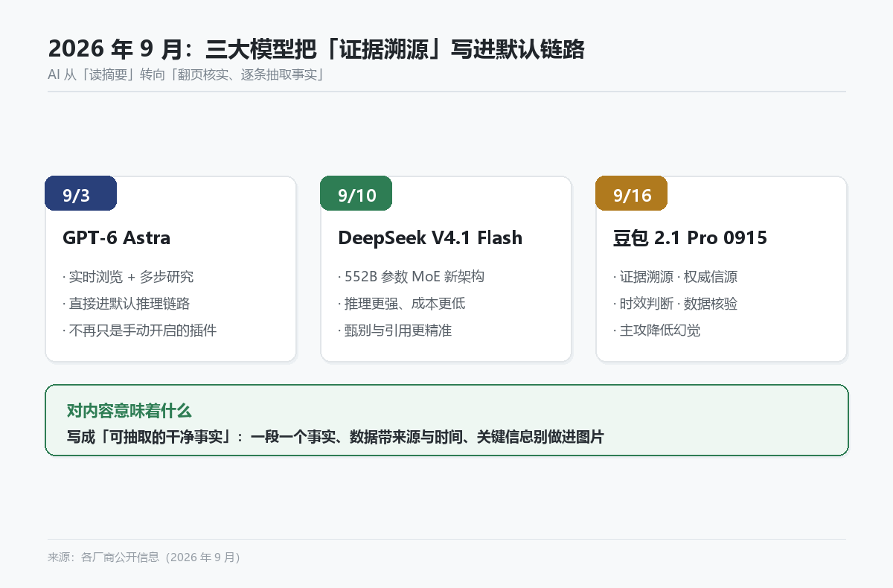Click bullet 直接进默认推理链路
The height and width of the screenshot is (588, 893).
click(127, 304)
